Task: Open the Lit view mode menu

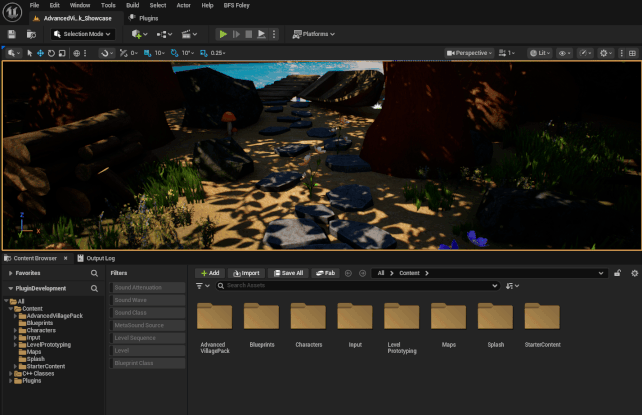Action: tap(540, 53)
